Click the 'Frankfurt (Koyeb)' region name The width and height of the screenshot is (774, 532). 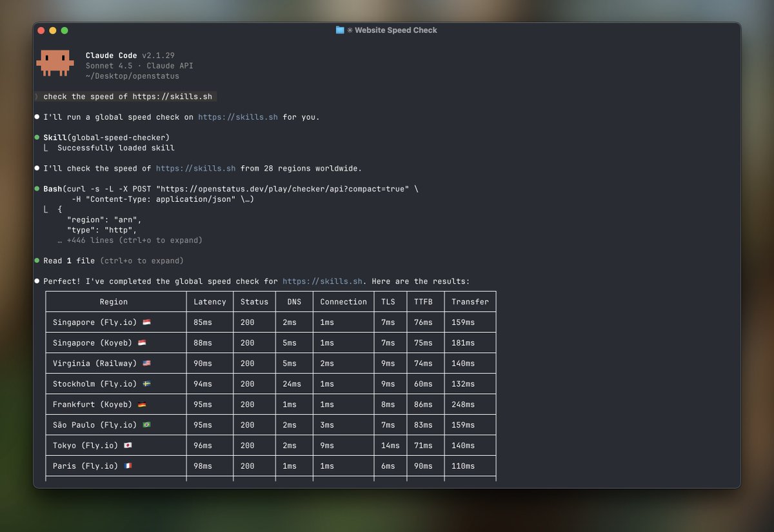click(x=92, y=404)
